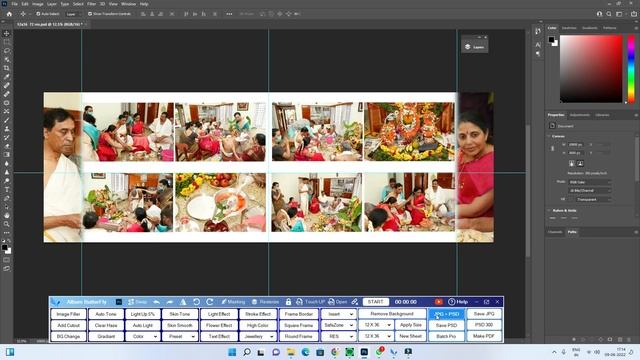Open the Color dropdown in plugin panel

[143, 336]
